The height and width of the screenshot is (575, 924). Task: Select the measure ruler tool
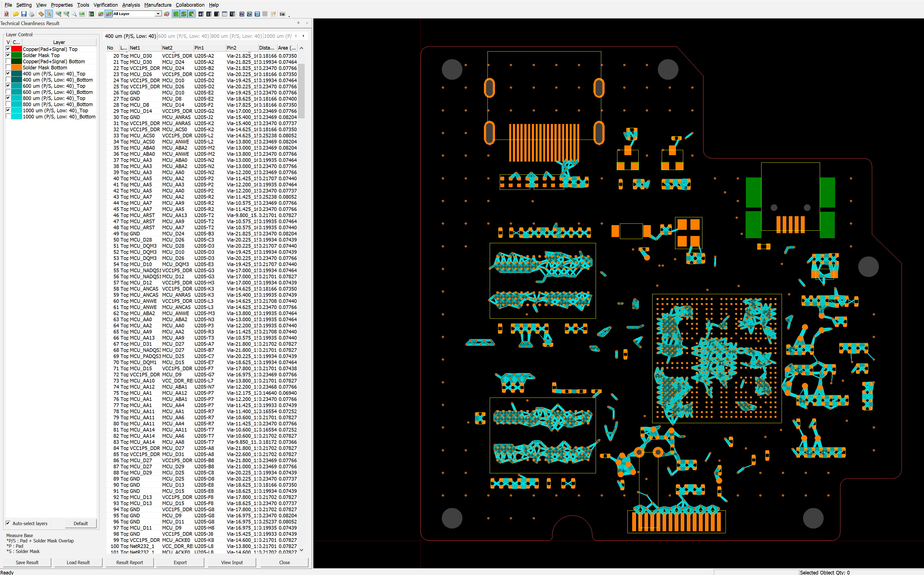coord(41,14)
